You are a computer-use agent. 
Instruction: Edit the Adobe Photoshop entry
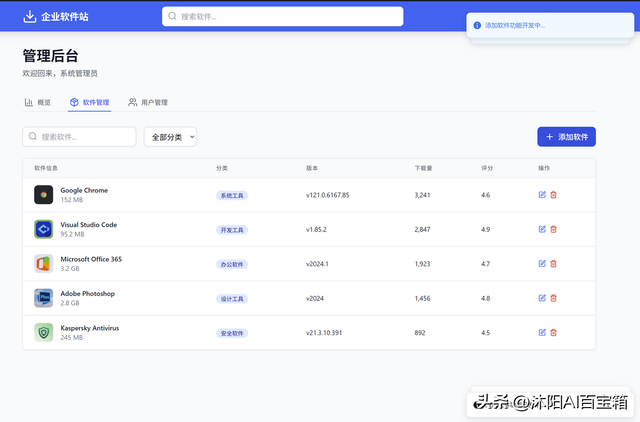click(x=542, y=298)
